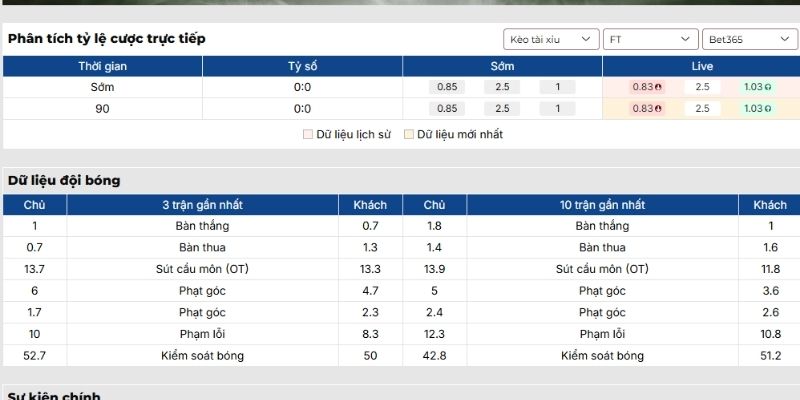The width and height of the screenshot is (800, 400).
Task: Click the 2.5 early line in Sớm row
Action: pos(502,87)
